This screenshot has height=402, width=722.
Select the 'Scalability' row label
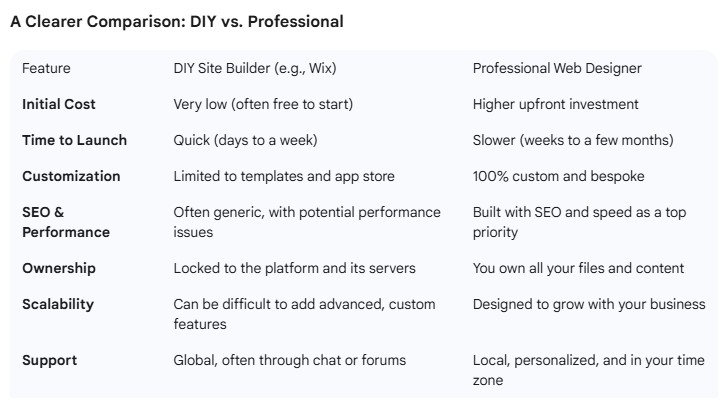point(58,304)
